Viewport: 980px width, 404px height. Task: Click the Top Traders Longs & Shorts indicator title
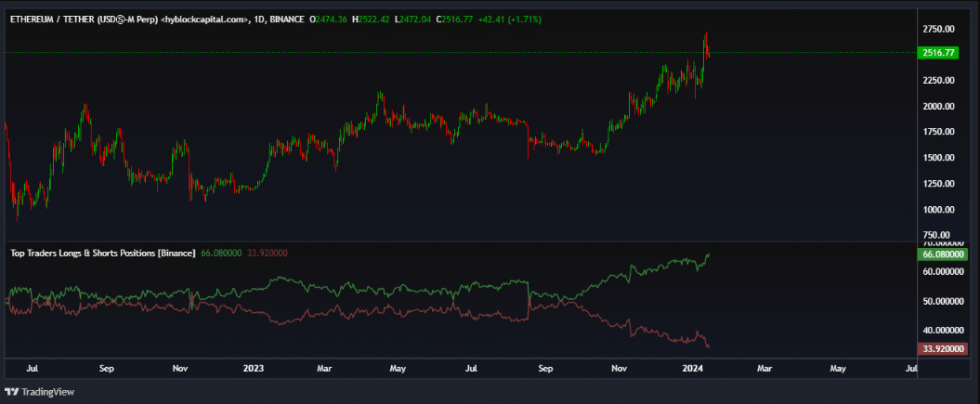click(x=102, y=253)
